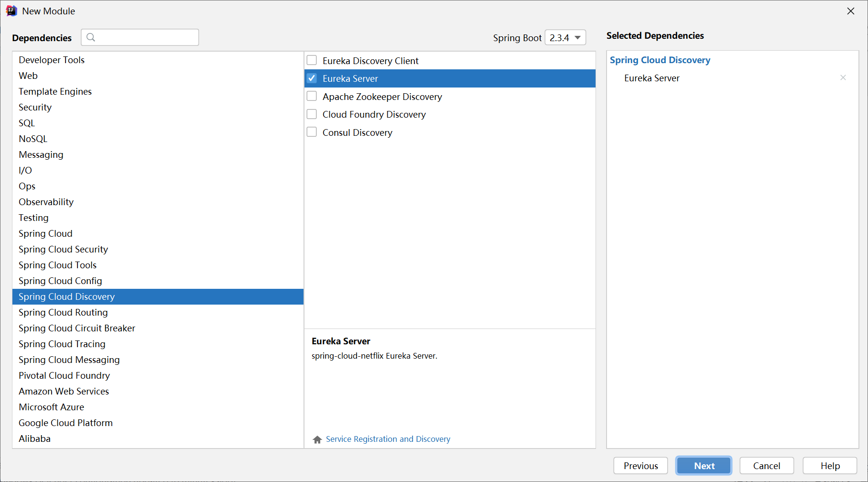Open the Template Engines category
Image resolution: width=868 pixels, height=482 pixels.
tap(158, 91)
